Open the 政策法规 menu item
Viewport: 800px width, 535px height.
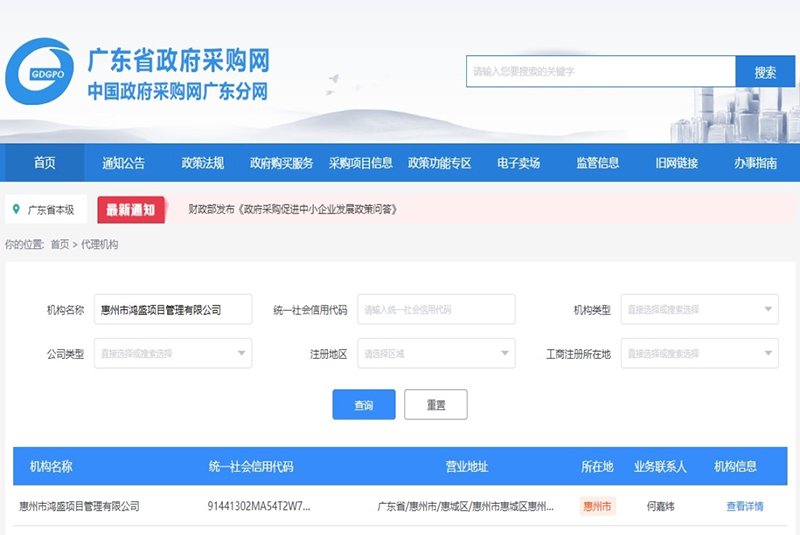(202, 163)
